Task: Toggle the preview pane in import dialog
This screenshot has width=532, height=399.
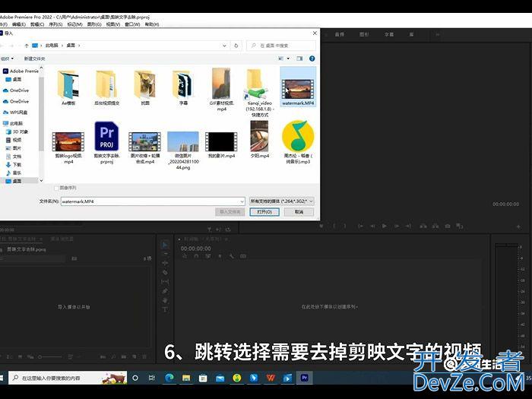Action: tap(299, 59)
